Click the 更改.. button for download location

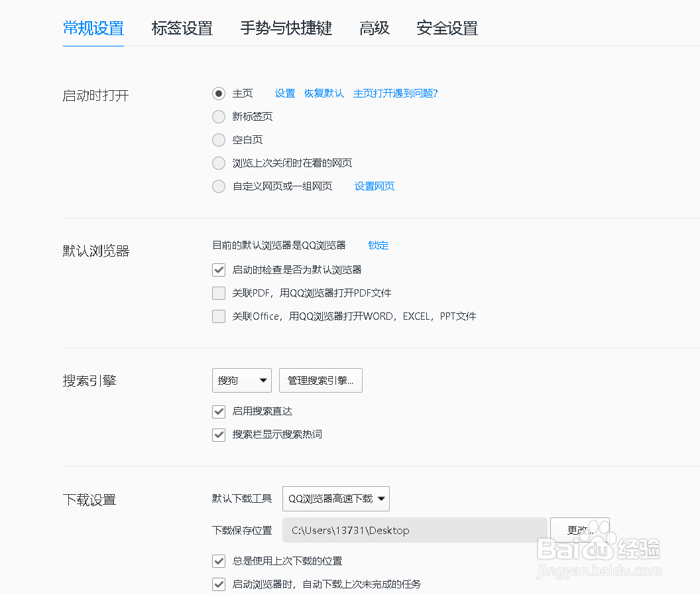[x=580, y=530]
